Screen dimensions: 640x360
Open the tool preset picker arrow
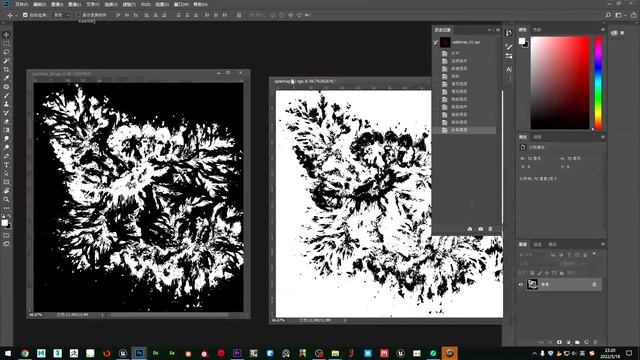(x=16, y=15)
